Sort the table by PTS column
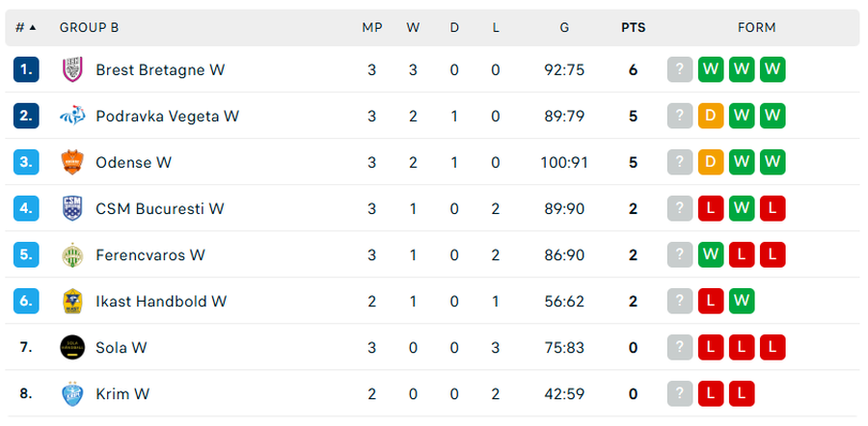868x426 pixels. (x=633, y=28)
